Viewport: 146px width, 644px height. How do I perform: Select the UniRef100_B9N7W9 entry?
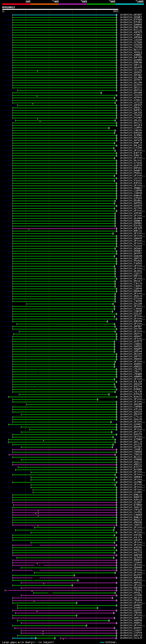(131, 63)
